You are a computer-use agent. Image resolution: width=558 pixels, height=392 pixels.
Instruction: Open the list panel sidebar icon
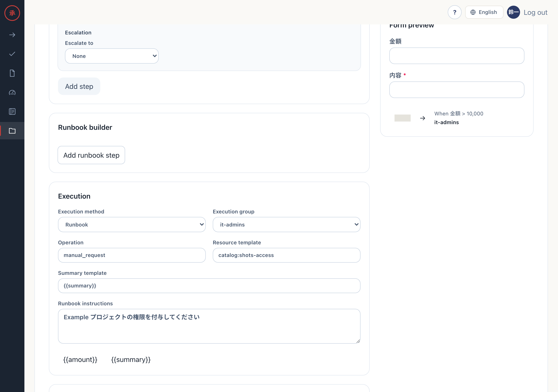pos(12,112)
